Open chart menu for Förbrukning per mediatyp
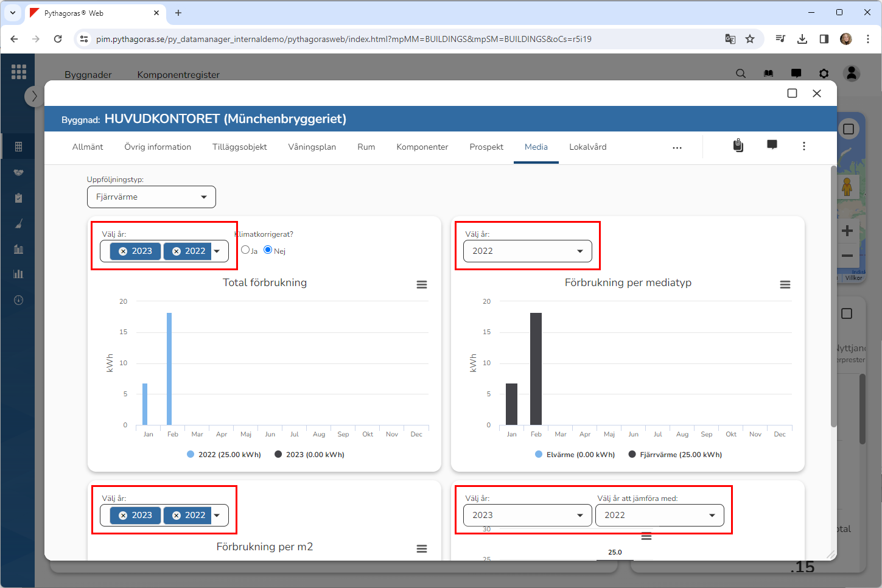Viewport: 882px width, 588px height. (785, 285)
